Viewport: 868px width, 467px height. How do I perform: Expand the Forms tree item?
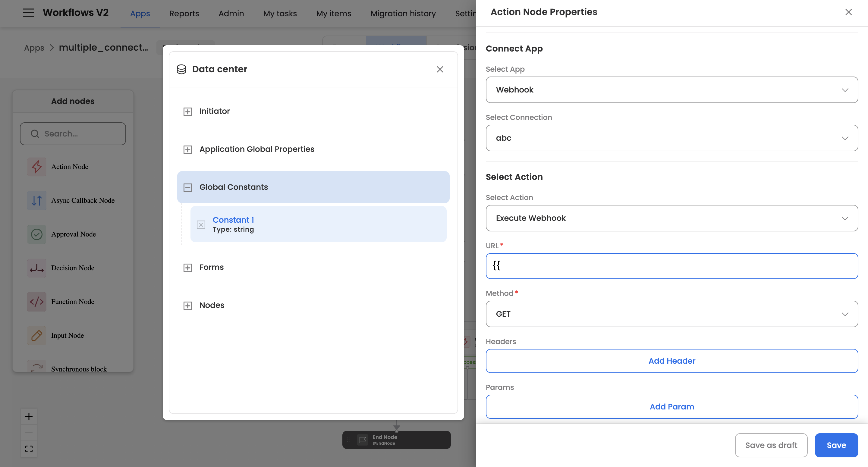[x=188, y=268]
